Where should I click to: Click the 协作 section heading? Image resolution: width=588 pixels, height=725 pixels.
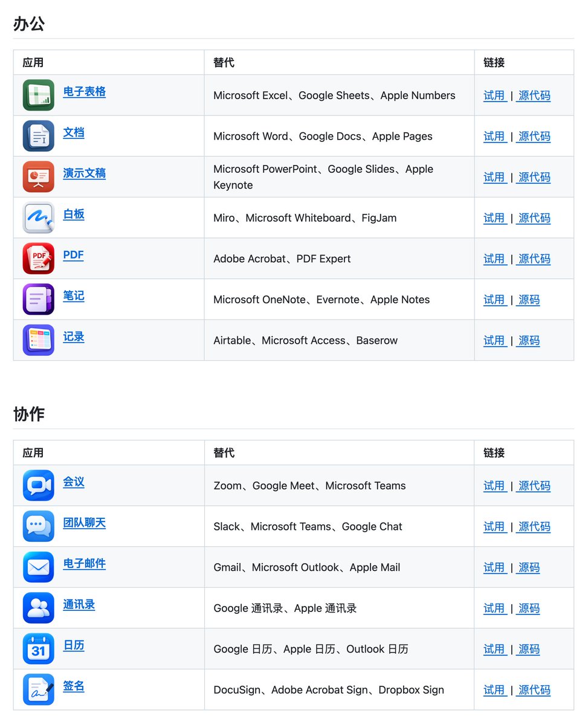click(x=29, y=414)
